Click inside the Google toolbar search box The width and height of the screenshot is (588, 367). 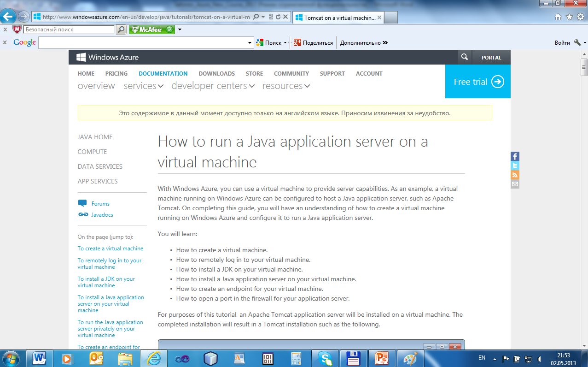[x=143, y=42]
